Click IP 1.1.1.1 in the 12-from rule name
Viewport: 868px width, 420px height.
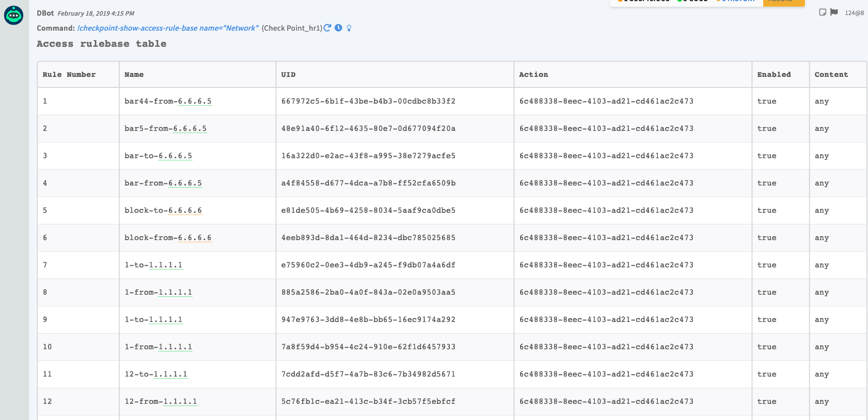pyautogui.click(x=180, y=402)
